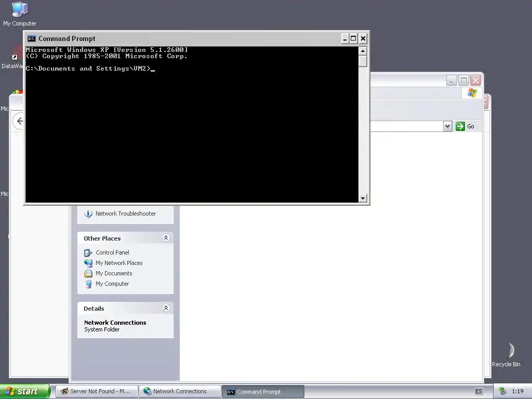
Task: Click the Command Prompt taskbar button
Action: [x=263, y=392]
